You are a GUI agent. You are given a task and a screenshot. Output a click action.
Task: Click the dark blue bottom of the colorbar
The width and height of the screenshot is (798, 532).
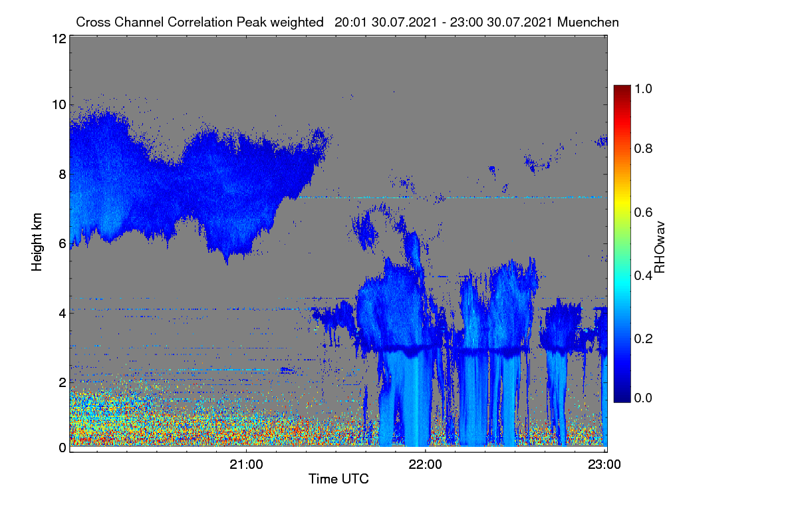(621, 398)
